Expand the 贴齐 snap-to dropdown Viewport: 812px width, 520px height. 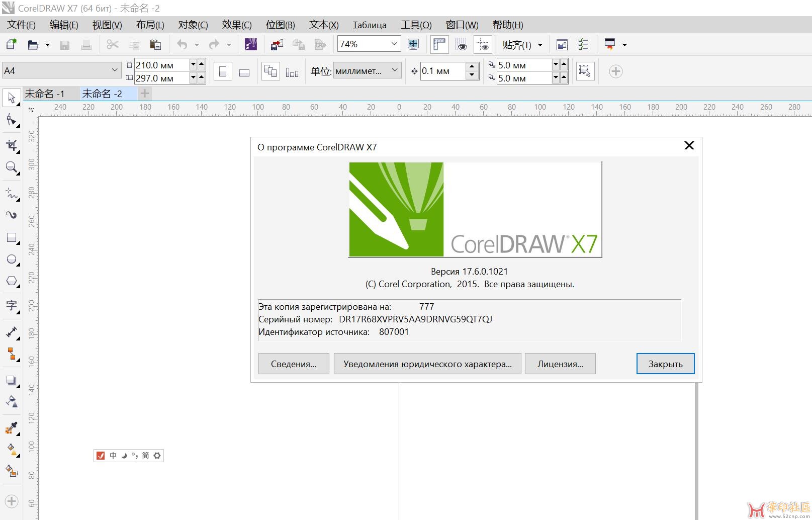(x=540, y=45)
